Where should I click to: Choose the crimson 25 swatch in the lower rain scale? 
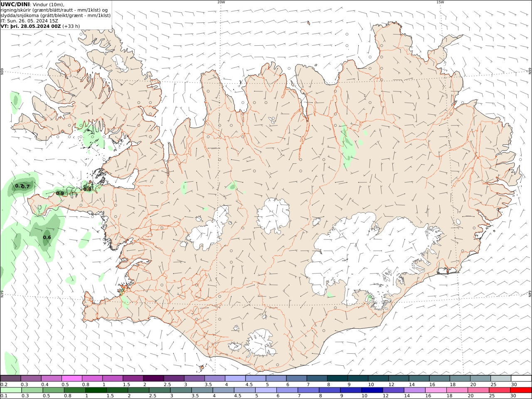pos(500,390)
